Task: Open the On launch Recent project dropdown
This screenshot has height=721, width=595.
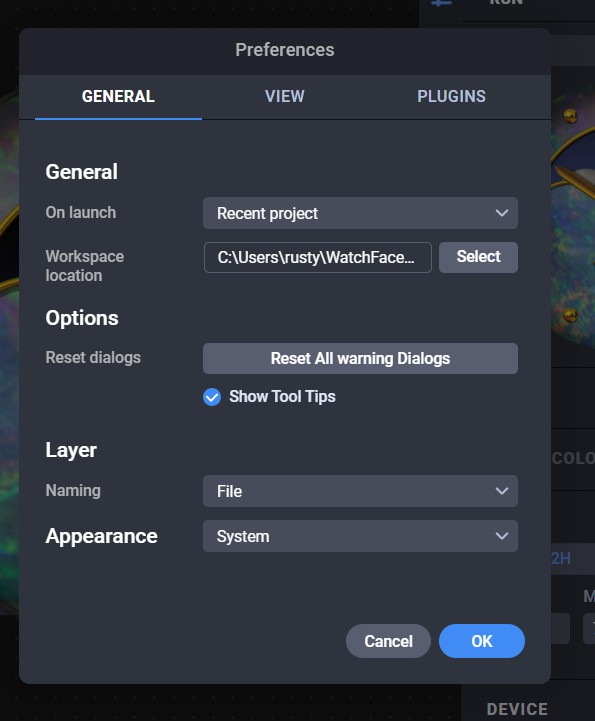Action: (x=360, y=213)
